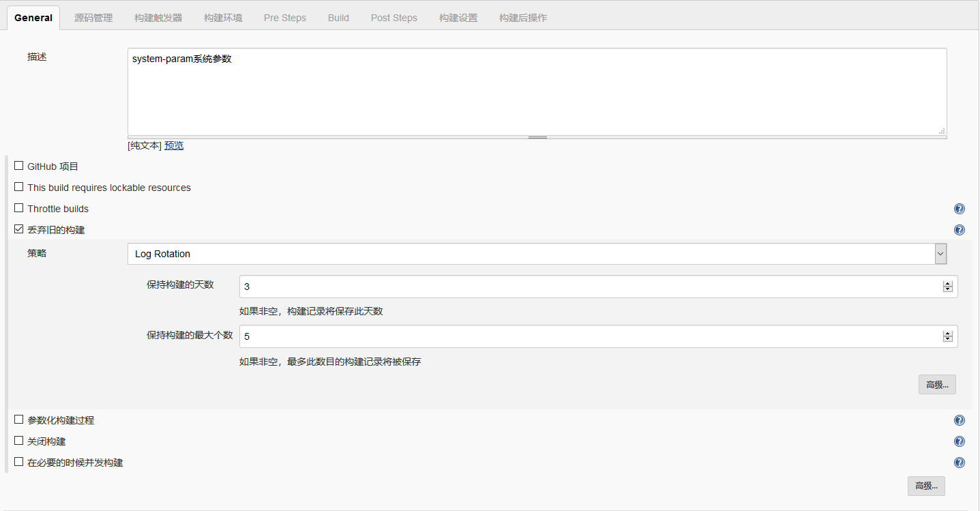Screen dimensions: 980x511
Task: Click 高级... button in Log Rotation section
Action: coord(937,385)
